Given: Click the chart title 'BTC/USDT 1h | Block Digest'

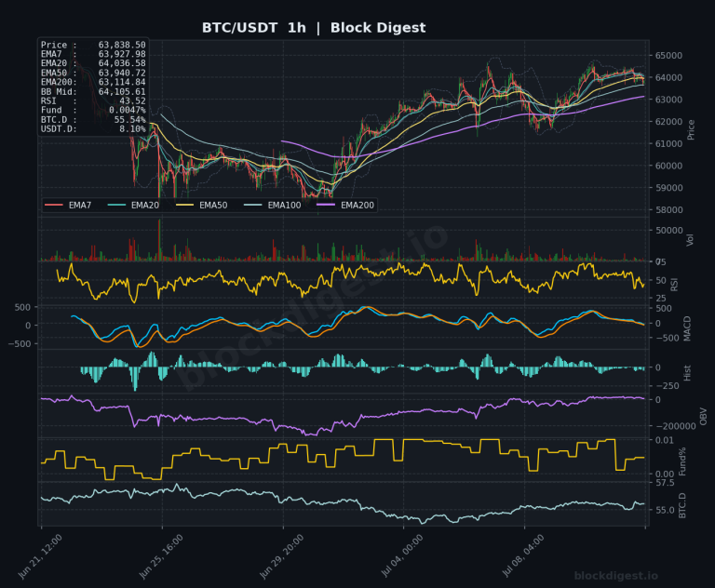Looking at the screenshot, I should click(x=314, y=28).
